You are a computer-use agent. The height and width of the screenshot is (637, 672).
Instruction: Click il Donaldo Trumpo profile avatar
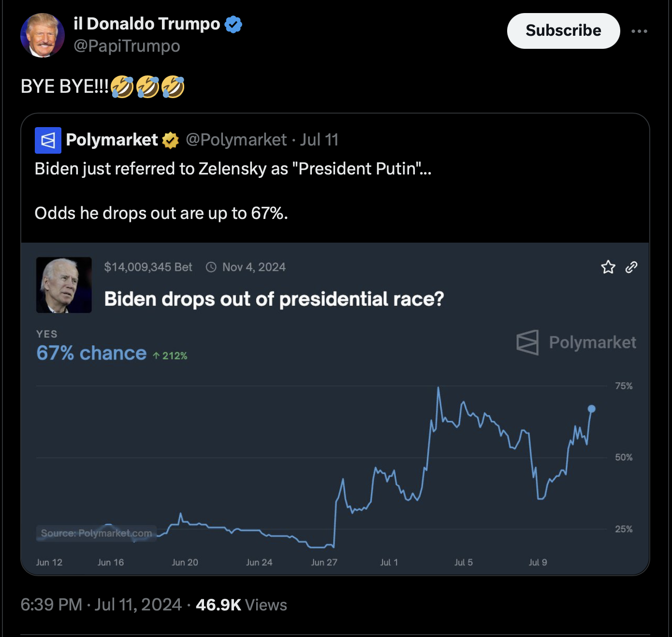click(x=43, y=35)
